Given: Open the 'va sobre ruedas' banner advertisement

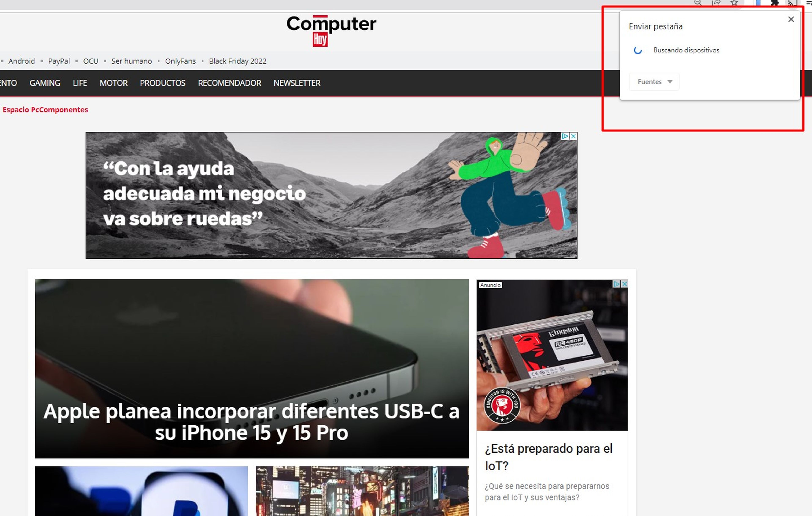Looking at the screenshot, I should (x=332, y=195).
